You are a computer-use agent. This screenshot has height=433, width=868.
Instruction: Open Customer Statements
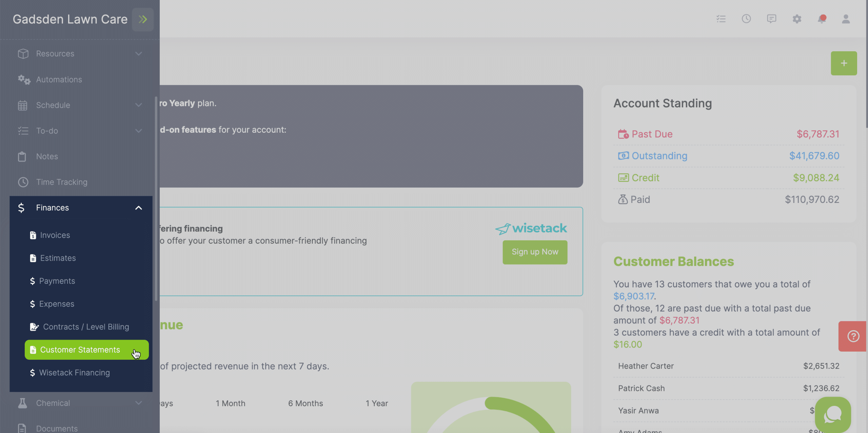click(86, 350)
